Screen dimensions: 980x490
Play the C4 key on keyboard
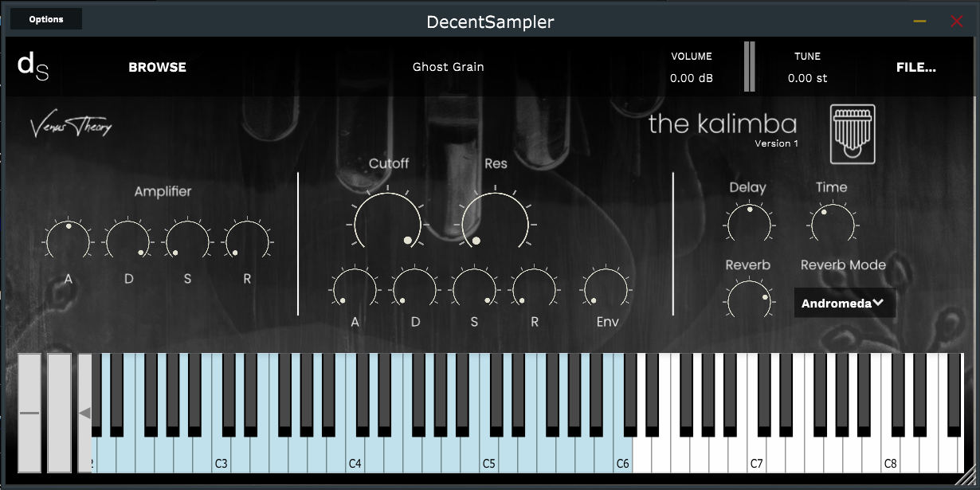click(x=355, y=456)
